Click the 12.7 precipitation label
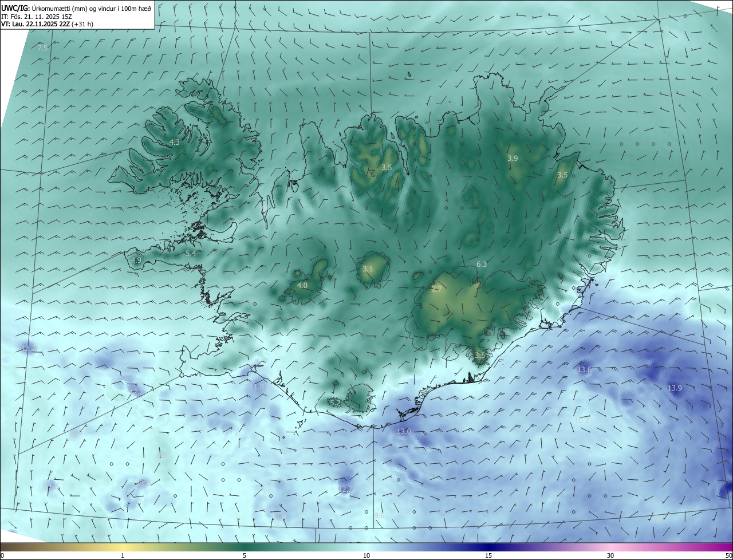Image resolution: width=733 pixels, height=560 pixels. point(345,489)
